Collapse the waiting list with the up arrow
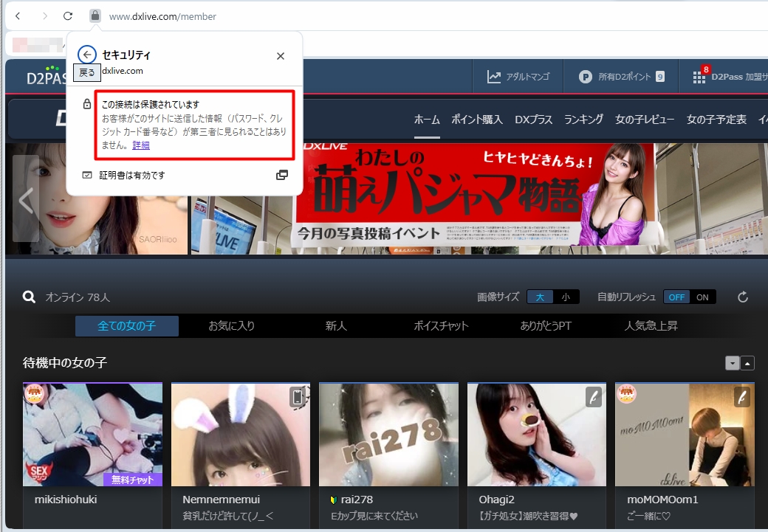768x532 pixels. point(748,362)
